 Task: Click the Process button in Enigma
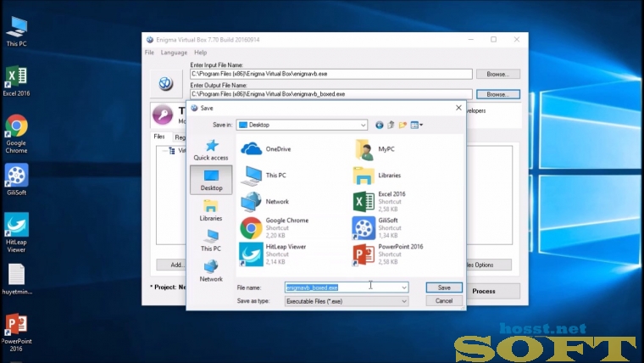coord(493,291)
